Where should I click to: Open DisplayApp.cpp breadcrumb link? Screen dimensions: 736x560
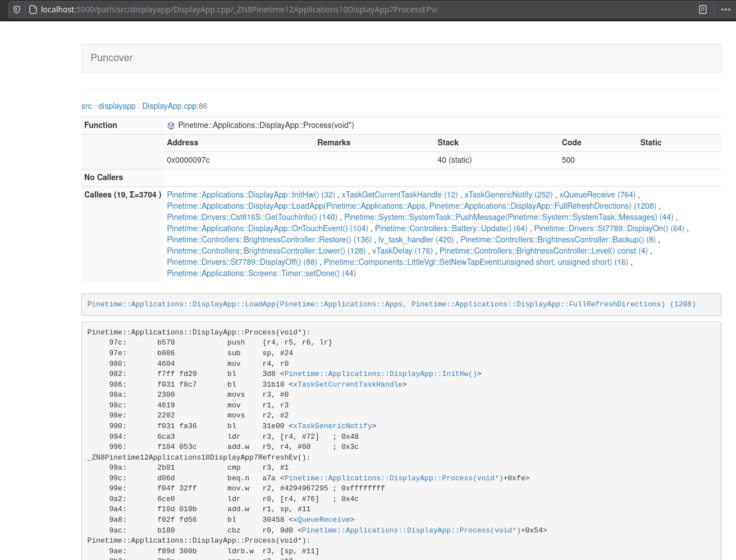coord(170,106)
